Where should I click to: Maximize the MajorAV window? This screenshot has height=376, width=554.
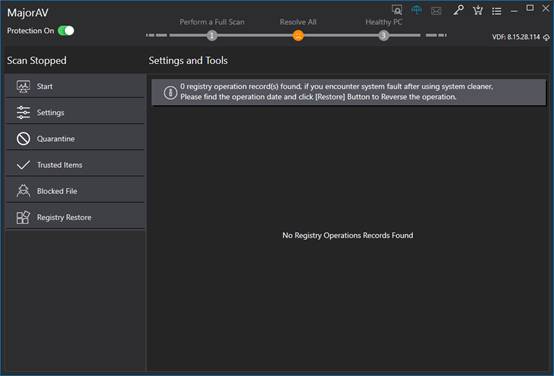click(x=530, y=8)
